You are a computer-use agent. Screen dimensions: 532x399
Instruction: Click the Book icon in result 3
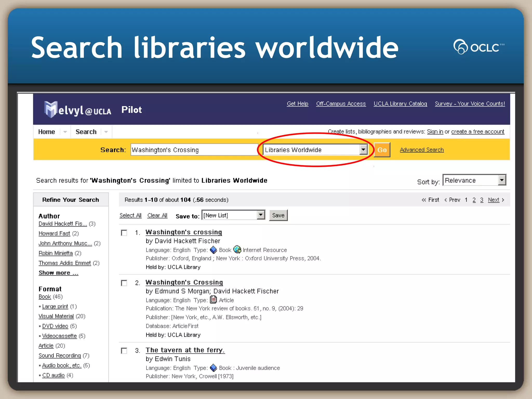pos(213,368)
